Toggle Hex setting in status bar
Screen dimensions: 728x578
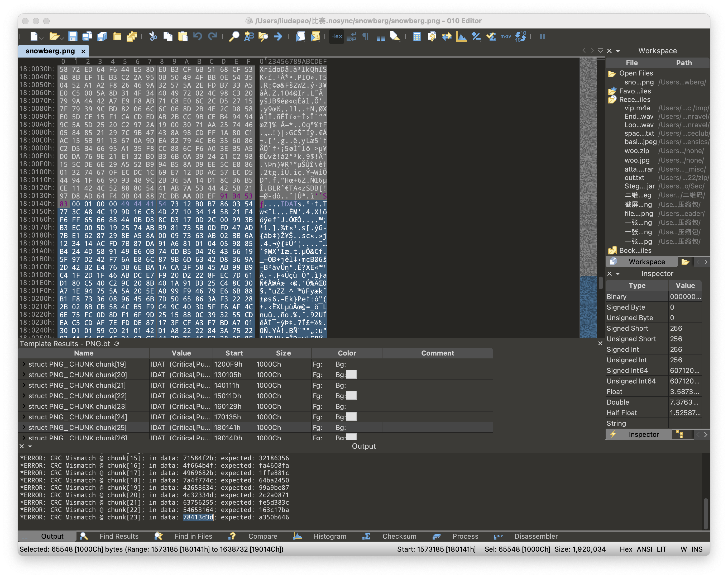point(626,549)
